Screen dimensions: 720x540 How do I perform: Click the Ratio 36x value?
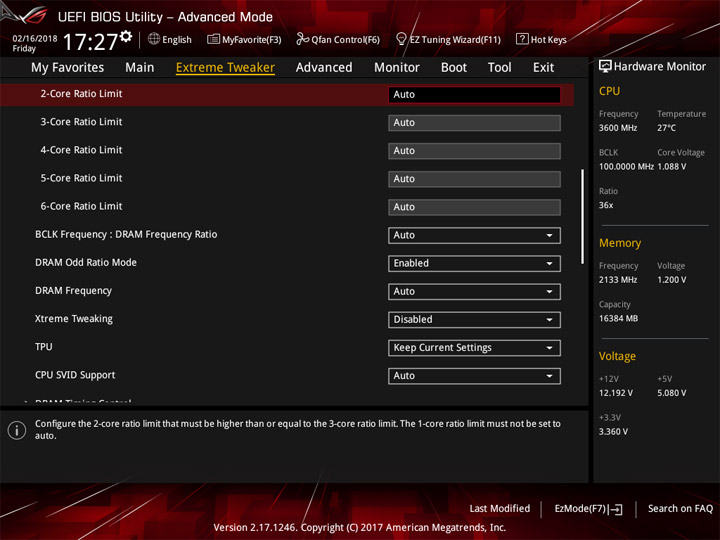coord(606,205)
